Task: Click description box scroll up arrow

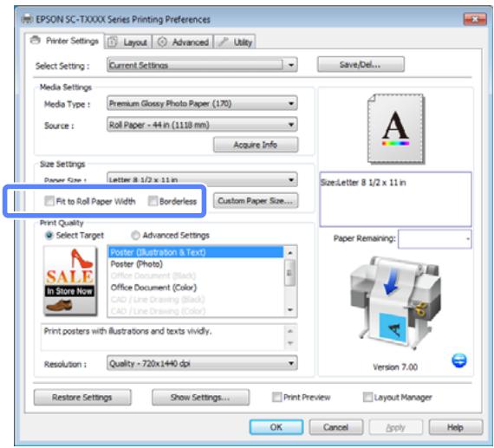Action: point(290,331)
